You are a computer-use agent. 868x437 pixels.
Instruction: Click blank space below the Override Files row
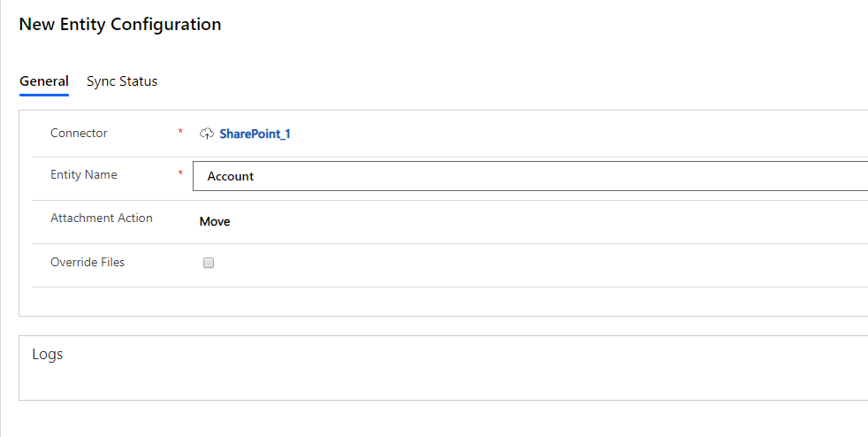click(x=443, y=302)
